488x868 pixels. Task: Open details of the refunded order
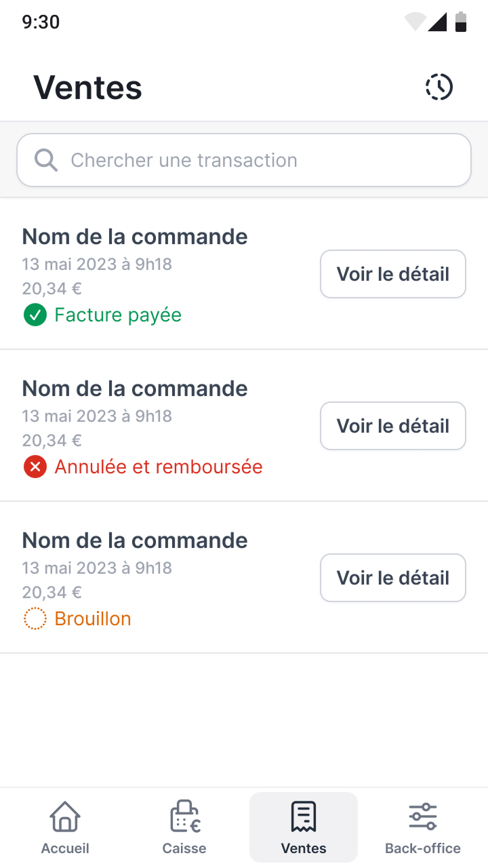click(392, 425)
